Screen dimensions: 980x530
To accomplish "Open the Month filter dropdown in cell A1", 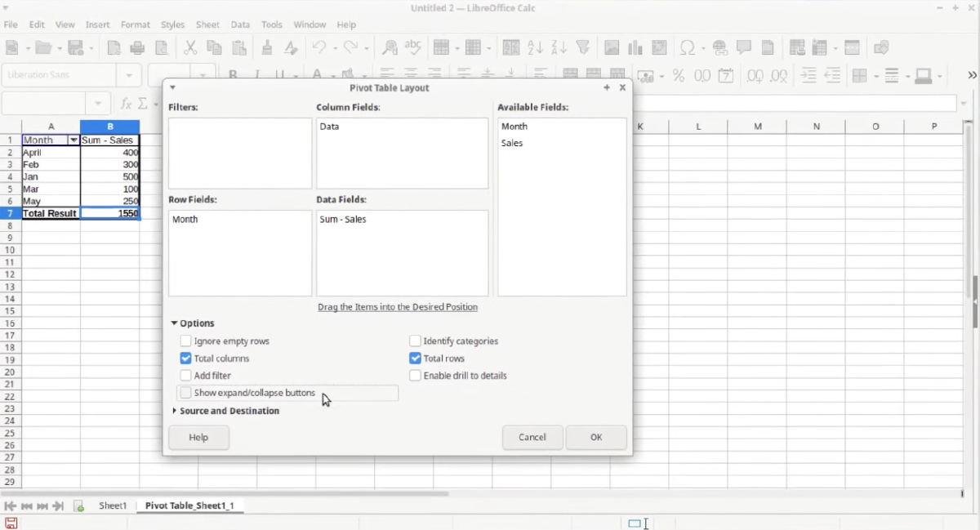I will point(73,140).
